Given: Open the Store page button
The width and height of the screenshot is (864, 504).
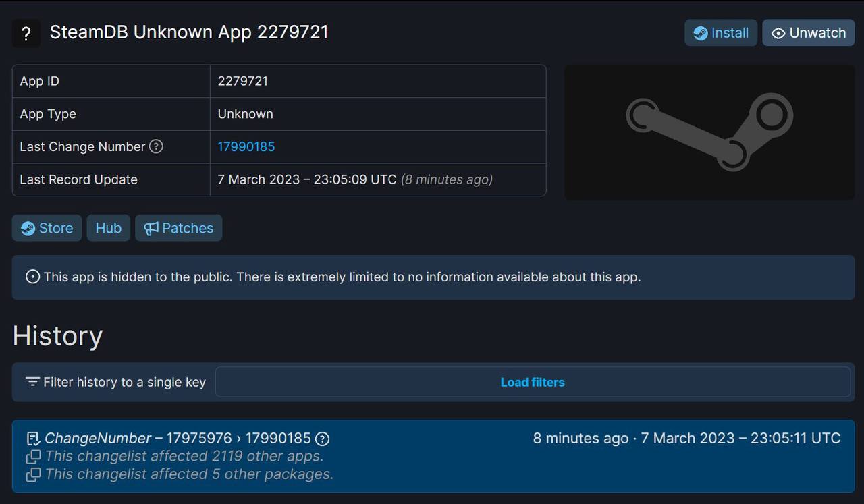Looking at the screenshot, I should pos(47,228).
